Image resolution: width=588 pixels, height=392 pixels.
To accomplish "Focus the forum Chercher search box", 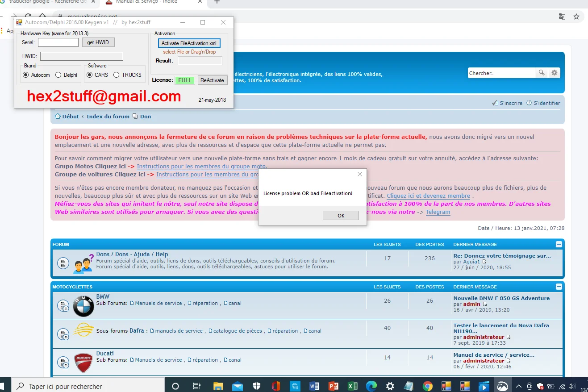I will 501,73.
